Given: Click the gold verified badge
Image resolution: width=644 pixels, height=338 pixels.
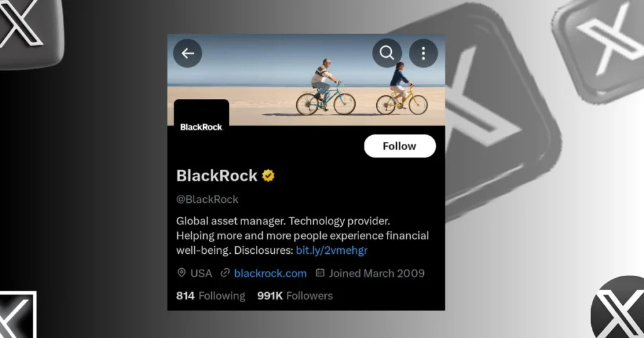Looking at the screenshot, I should [268, 175].
